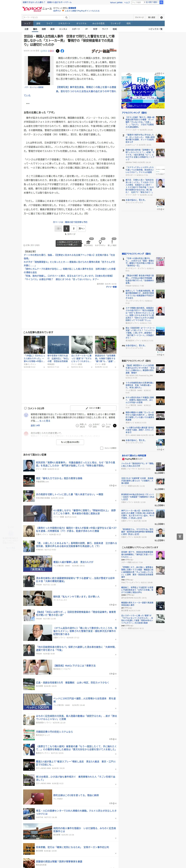Open the settings gear icon
This screenshot has width=186, height=868.
(161, 18)
